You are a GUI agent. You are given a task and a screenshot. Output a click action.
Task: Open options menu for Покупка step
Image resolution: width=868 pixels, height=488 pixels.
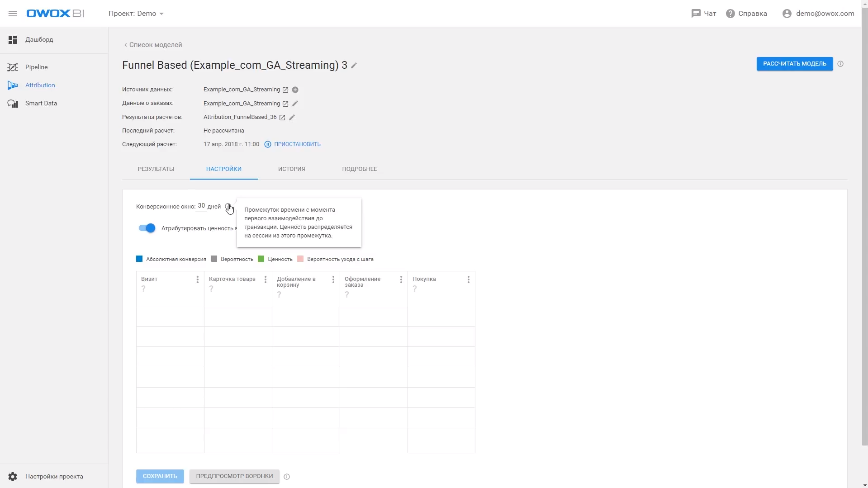[469, 280]
